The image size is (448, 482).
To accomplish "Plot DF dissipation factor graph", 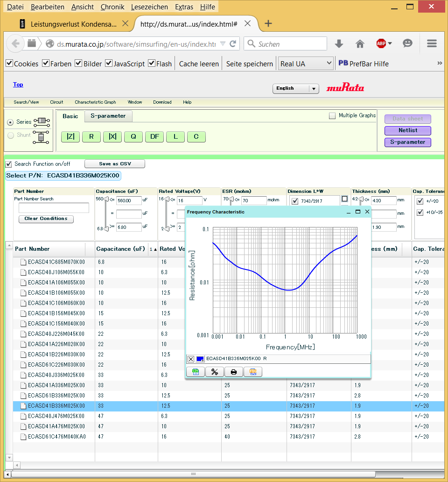I will pyautogui.click(x=154, y=136).
